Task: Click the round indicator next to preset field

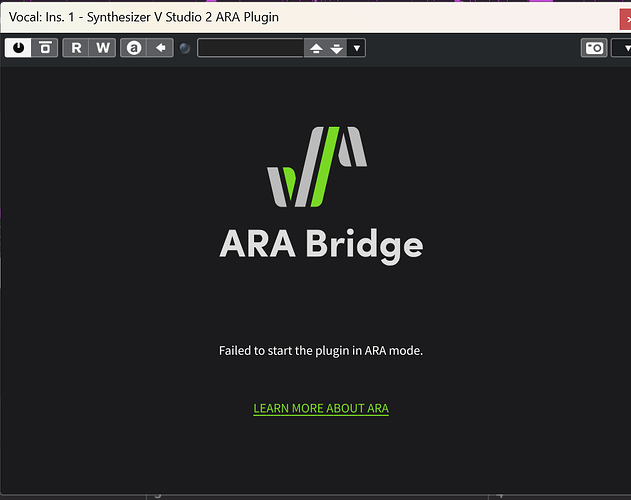Action: point(185,48)
